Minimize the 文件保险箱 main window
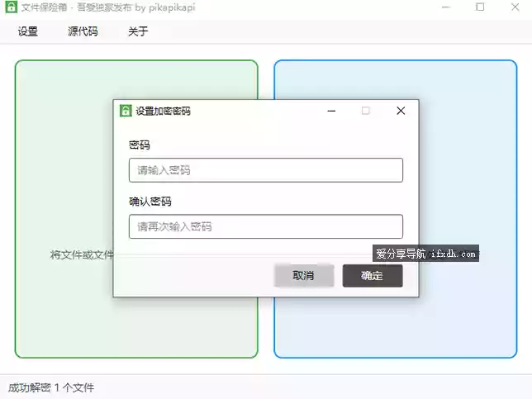Image resolution: width=532 pixels, height=399 pixels. (446, 7)
